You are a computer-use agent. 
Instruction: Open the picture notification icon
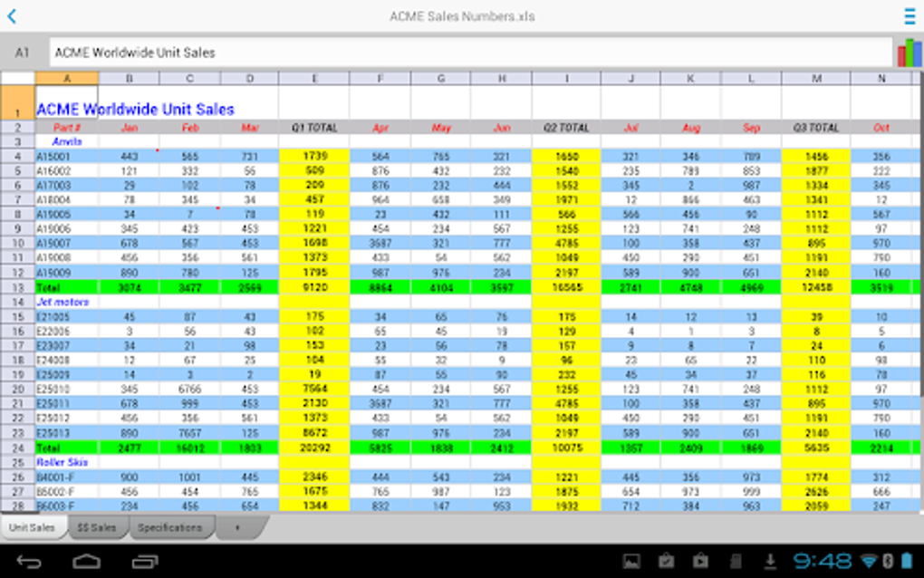pos(631,562)
